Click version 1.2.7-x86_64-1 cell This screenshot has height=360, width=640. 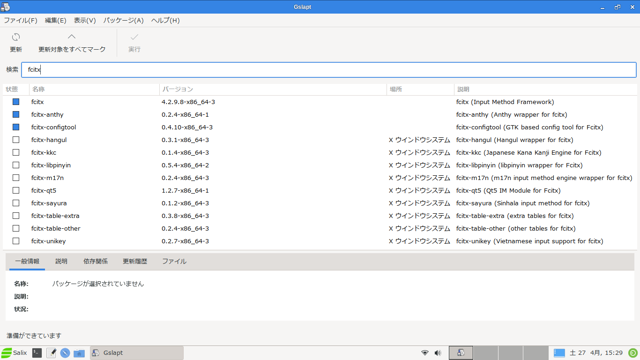pos(185,190)
